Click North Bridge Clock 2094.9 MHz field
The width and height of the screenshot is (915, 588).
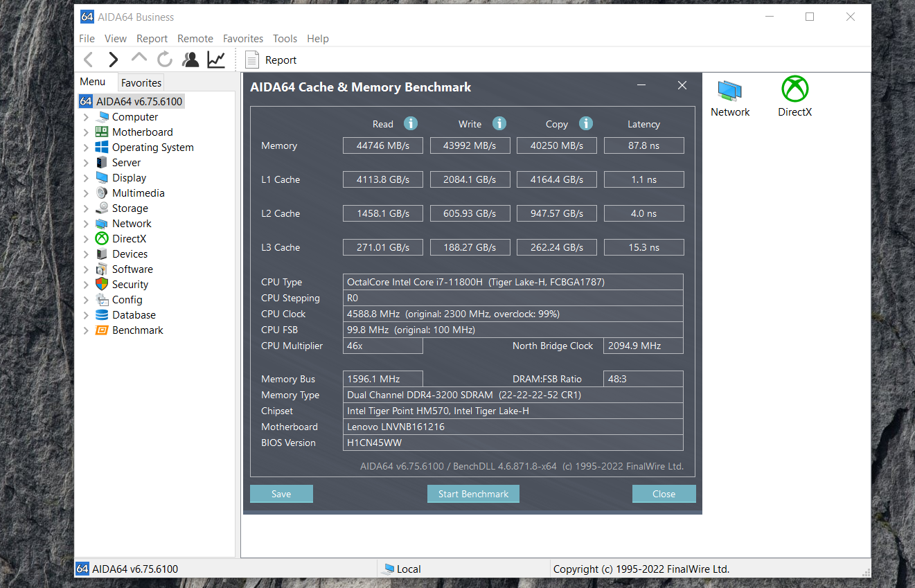point(643,346)
